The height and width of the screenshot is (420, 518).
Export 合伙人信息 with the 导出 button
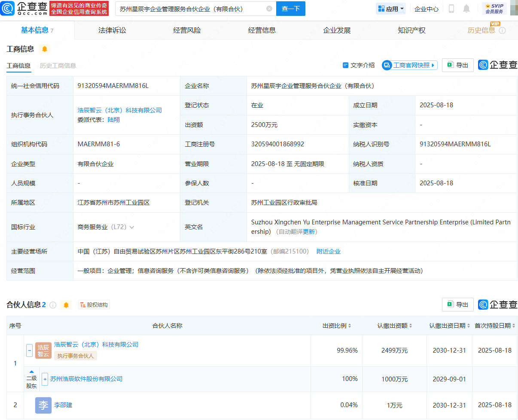[x=458, y=305]
